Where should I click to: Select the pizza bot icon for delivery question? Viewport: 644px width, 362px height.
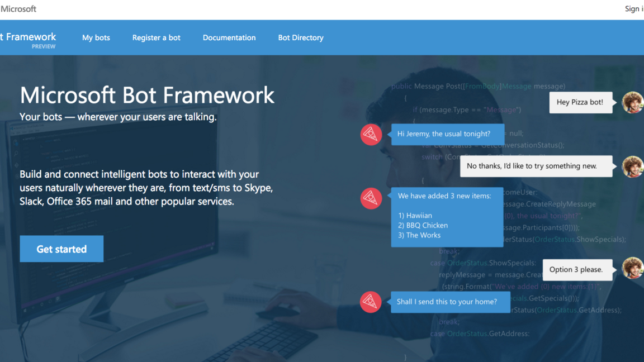click(371, 302)
